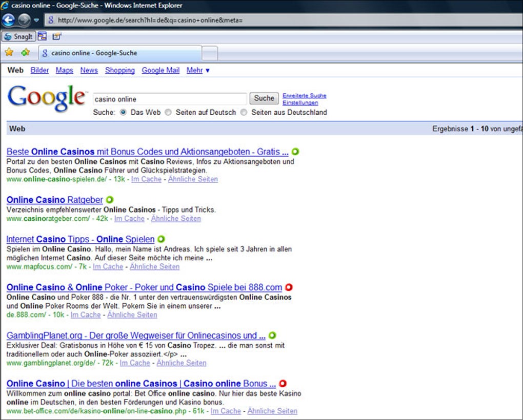The image size is (523, 420).
Task: Open Internet Casino Tipps - Online Spielen result
Action: coord(81,239)
